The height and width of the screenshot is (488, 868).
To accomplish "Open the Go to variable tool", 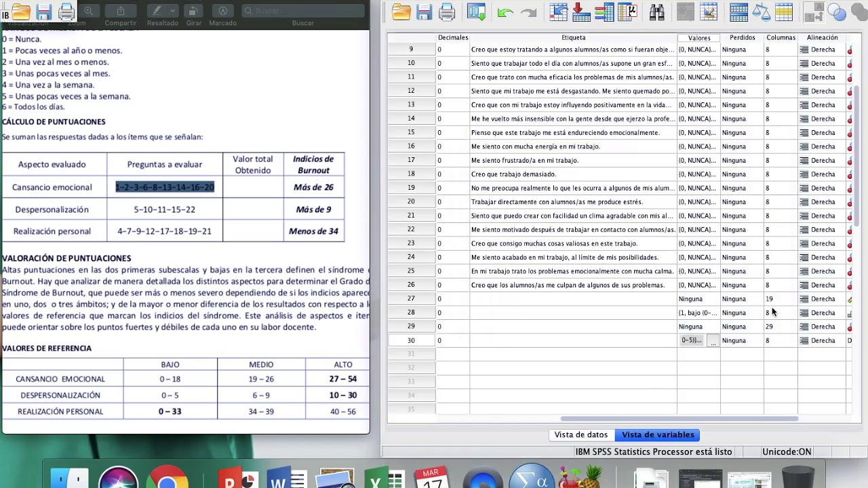I will pos(581,12).
